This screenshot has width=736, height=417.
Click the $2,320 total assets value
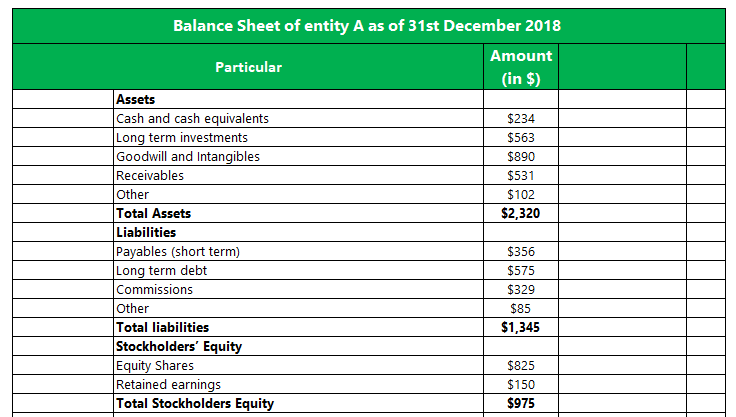[520, 214]
